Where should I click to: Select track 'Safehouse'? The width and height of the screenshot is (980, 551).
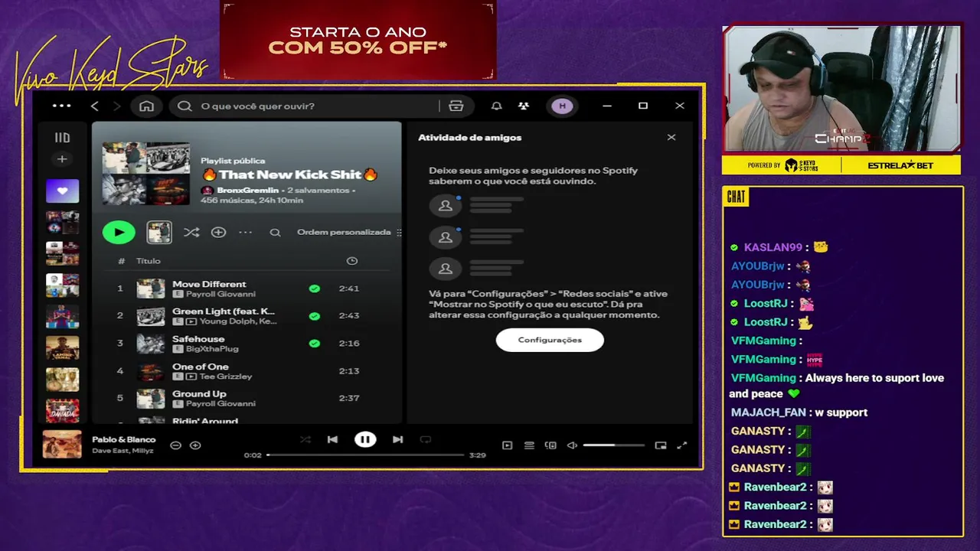198,339
